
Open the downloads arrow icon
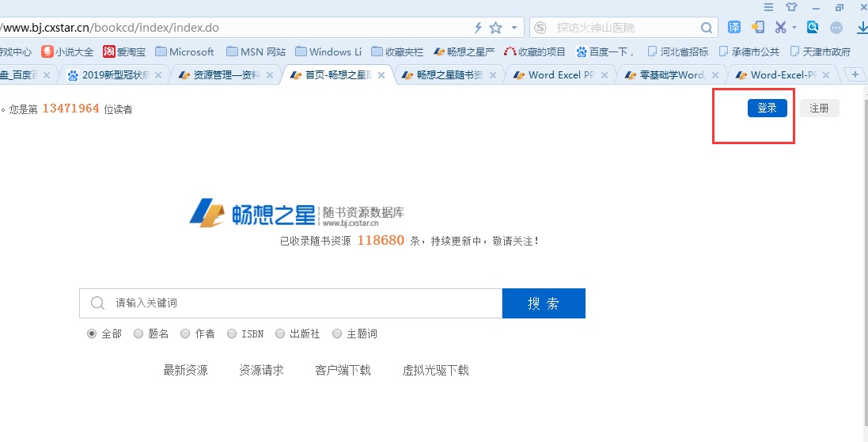click(x=862, y=27)
